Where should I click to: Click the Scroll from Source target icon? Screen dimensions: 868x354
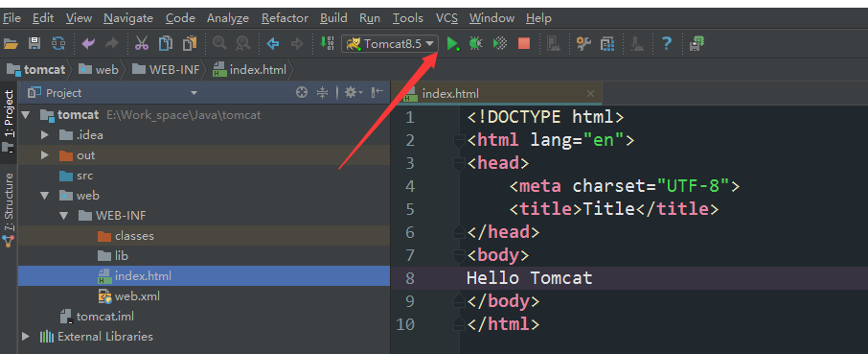301,92
